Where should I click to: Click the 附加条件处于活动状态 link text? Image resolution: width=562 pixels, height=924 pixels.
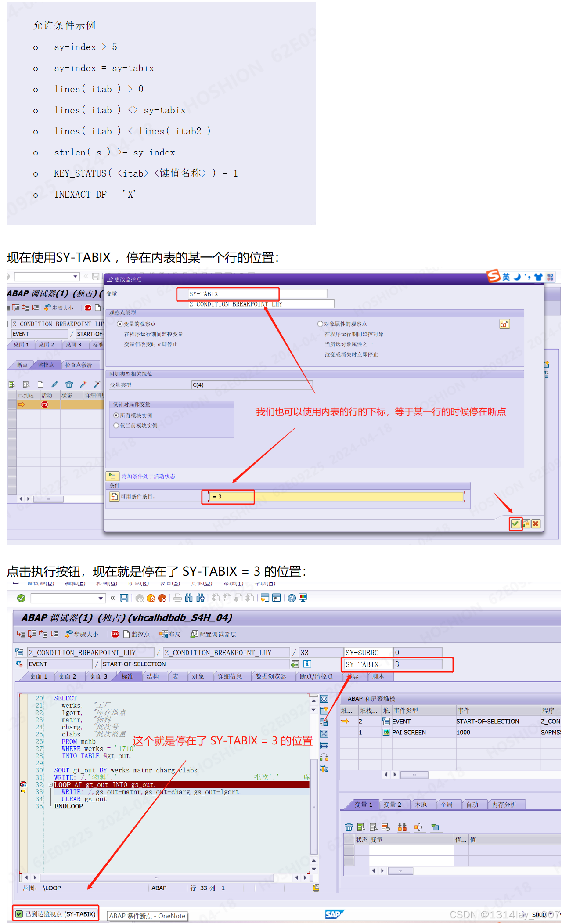tap(148, 476)
